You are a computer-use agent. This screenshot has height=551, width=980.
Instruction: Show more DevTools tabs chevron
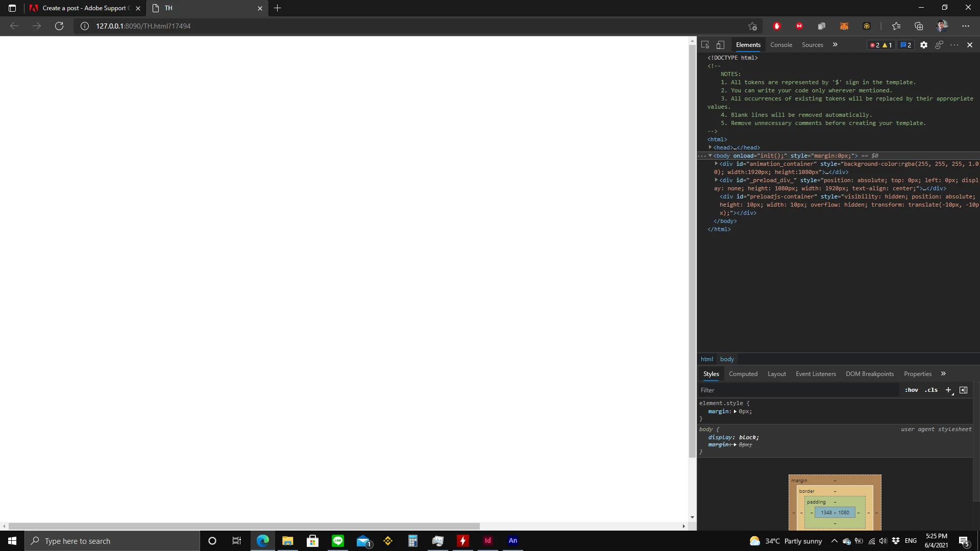pos(835,45)
